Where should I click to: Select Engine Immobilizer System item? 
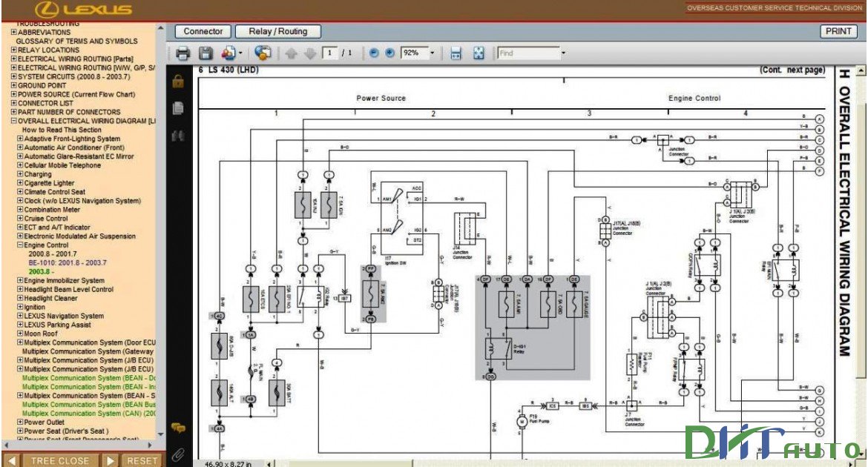pyautogui.click(x=65, y=280)
